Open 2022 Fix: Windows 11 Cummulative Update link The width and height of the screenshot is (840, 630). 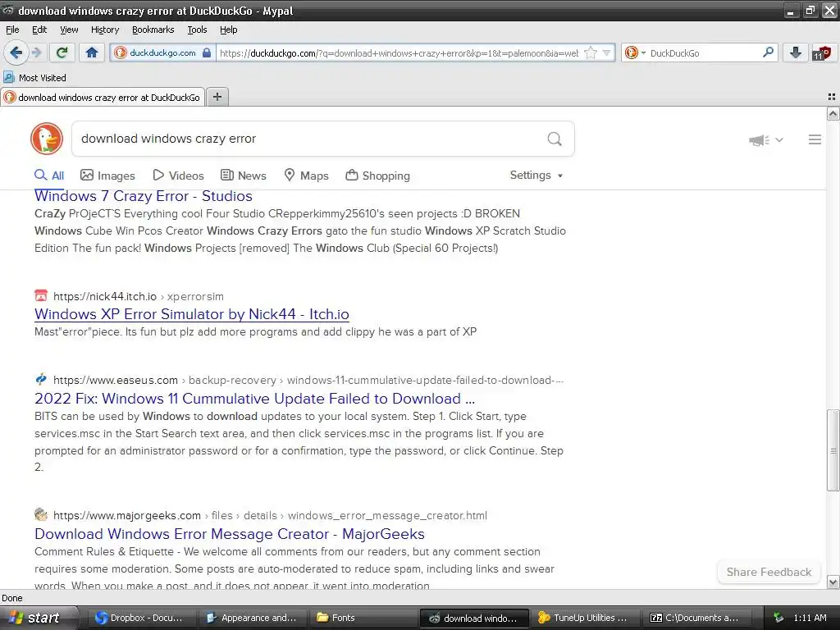254,399
